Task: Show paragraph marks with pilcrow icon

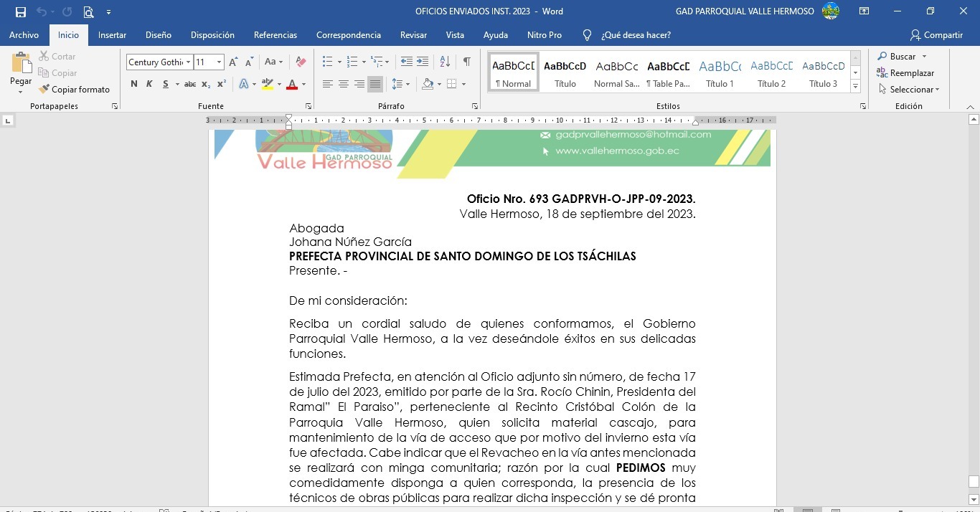Action: click(467, 62)
